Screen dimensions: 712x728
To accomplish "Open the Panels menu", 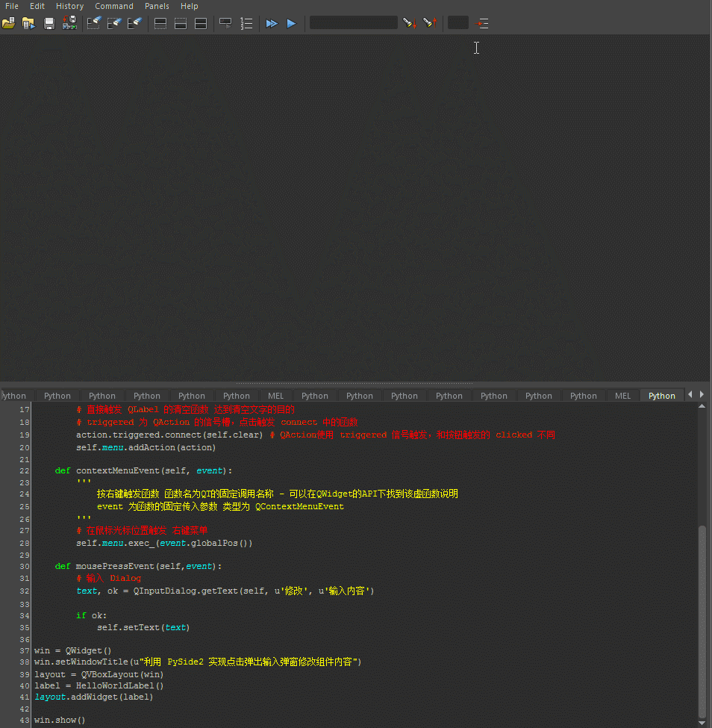I will coord(157,6).
